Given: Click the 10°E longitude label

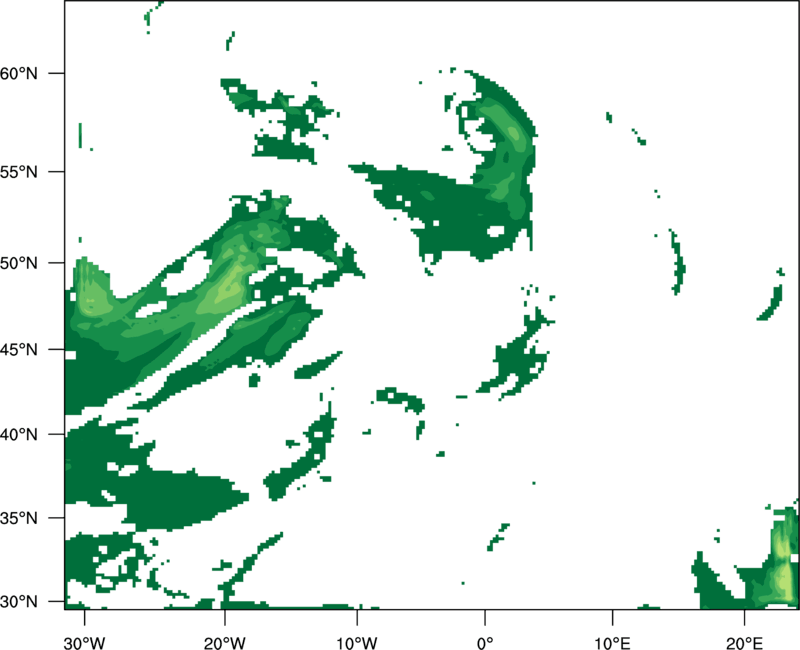Looking at the screenshot, I should pos(612,643).
